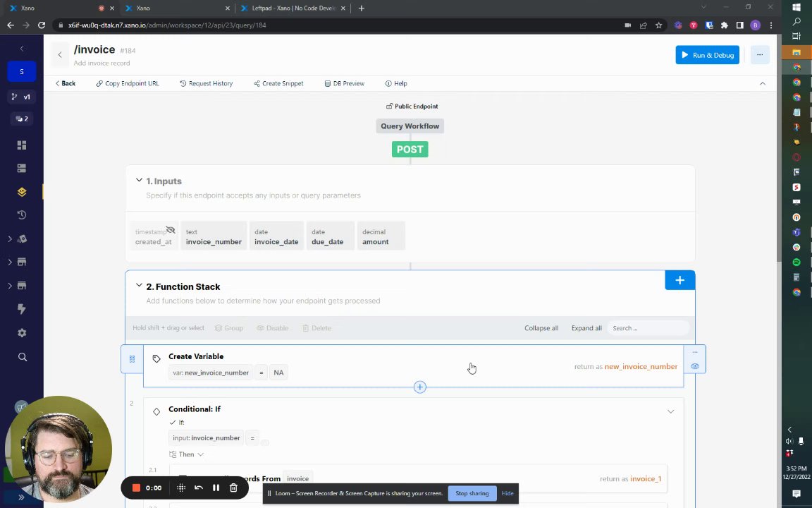Switch to the second Xano browser tab

point(176,8)
